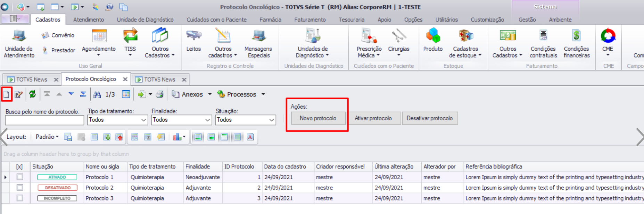The height and width of the screenshot is (214, 644).
Task: Check the box for Protocolo 3 row
Action: coord(20,198)
